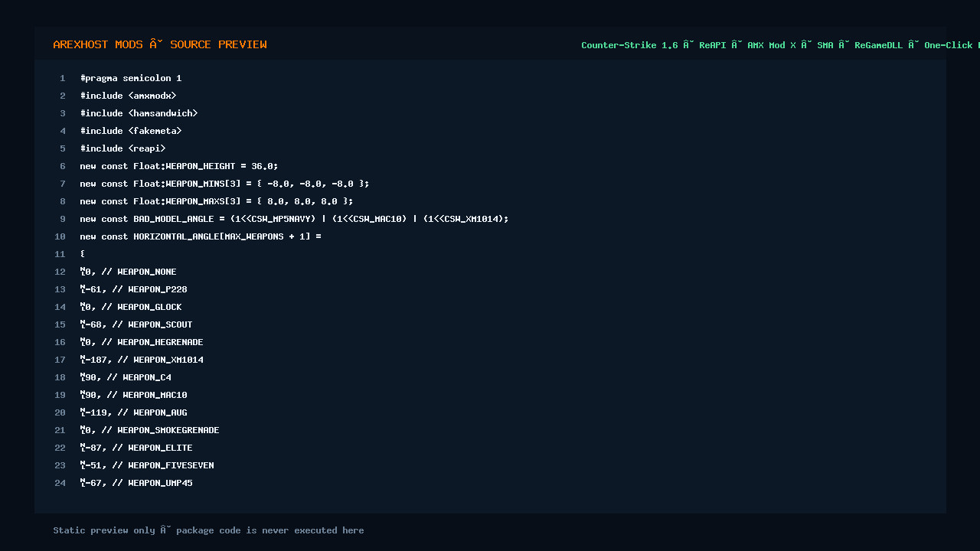The height and width of the screenshot is (551, 980).
Task: Click the '90, // WEAPON_C4' entry
Action: 126,377
